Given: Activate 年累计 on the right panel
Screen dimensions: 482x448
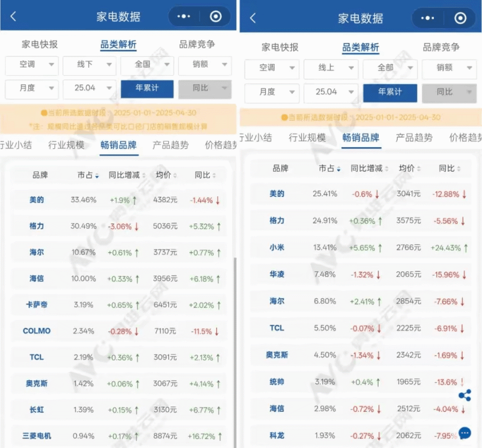Looking at the screenshot, I should (390, 93).
